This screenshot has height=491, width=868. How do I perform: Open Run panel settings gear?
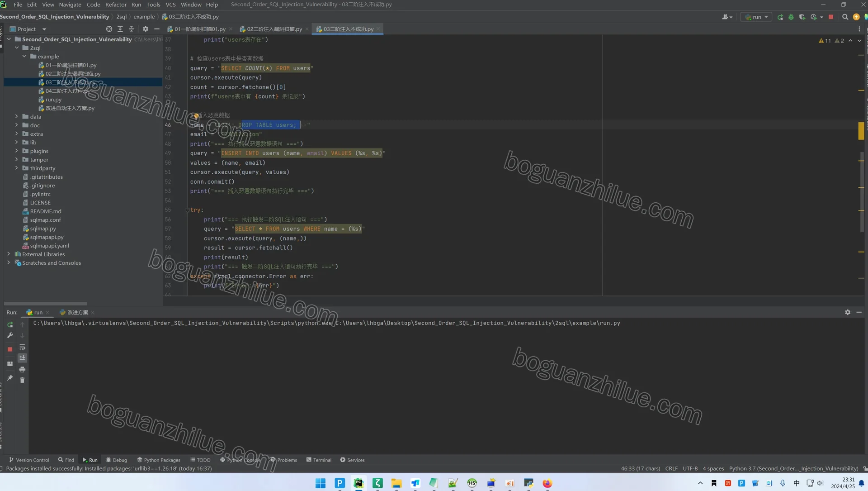click(848, 312)
